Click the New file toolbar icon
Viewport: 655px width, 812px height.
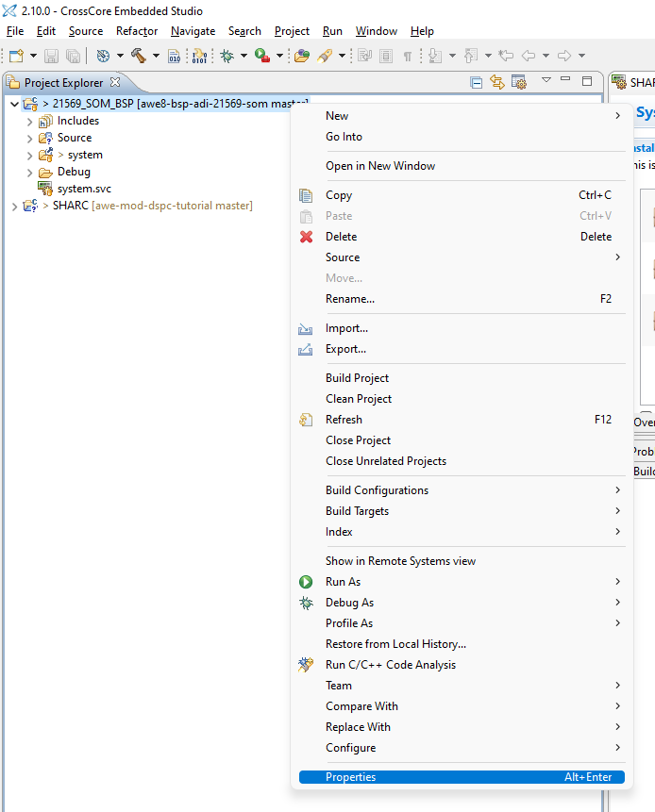[15, 57]
